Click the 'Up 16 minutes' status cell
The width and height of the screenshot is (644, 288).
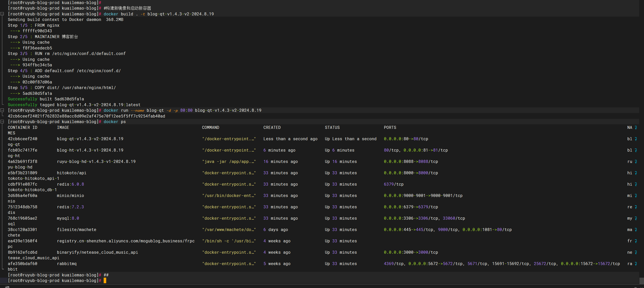coord(341,162)
